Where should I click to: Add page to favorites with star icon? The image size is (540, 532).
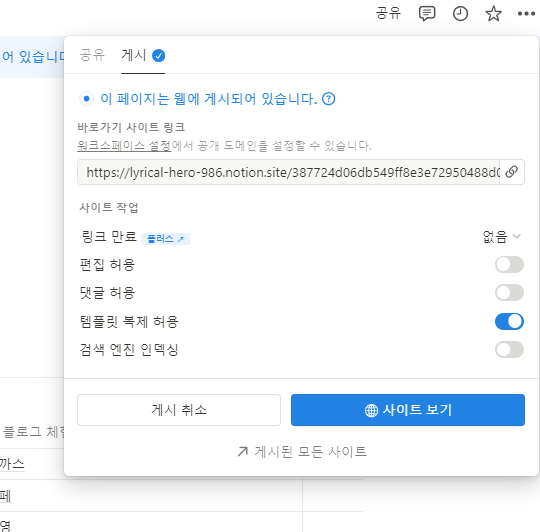point(493,14)
